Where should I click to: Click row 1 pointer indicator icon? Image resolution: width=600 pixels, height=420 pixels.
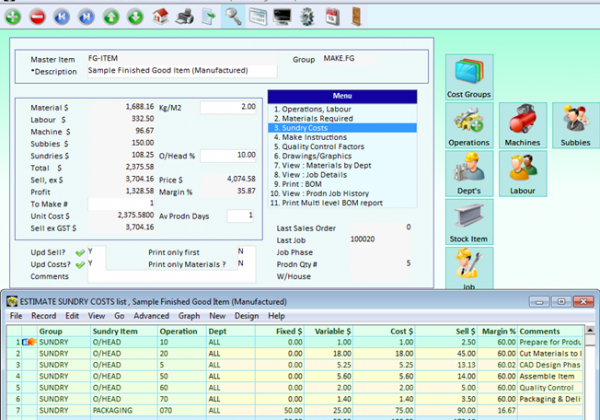coord(29,342)
